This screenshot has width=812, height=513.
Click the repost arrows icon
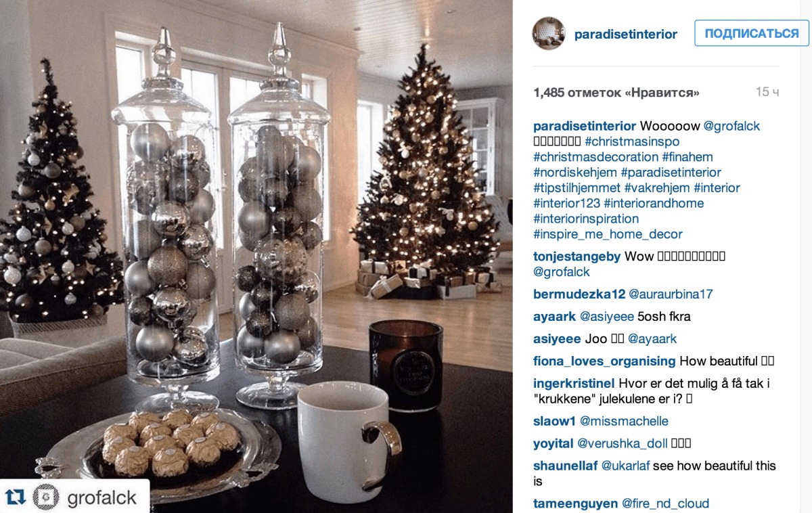(x=16, y=497)
